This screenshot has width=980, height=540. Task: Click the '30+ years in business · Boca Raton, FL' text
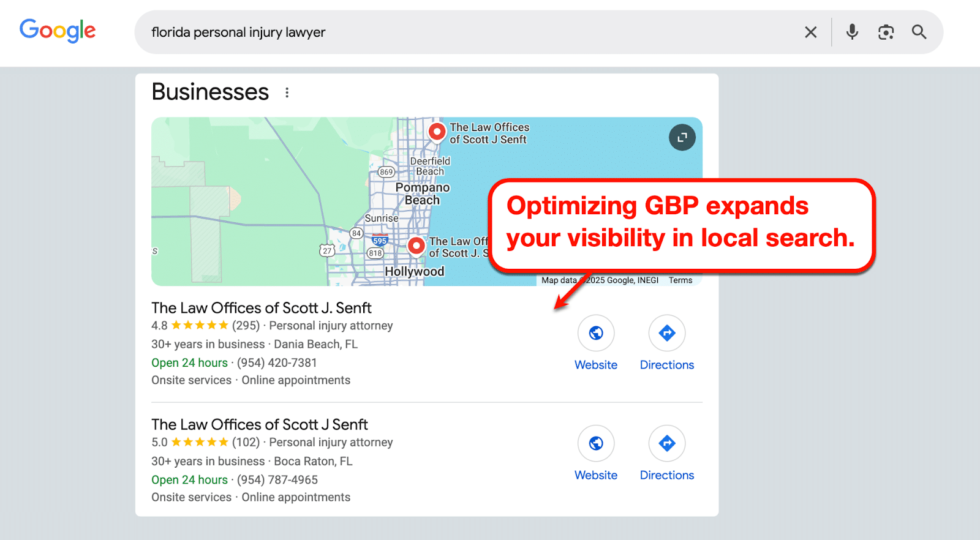tap(252, 461)
